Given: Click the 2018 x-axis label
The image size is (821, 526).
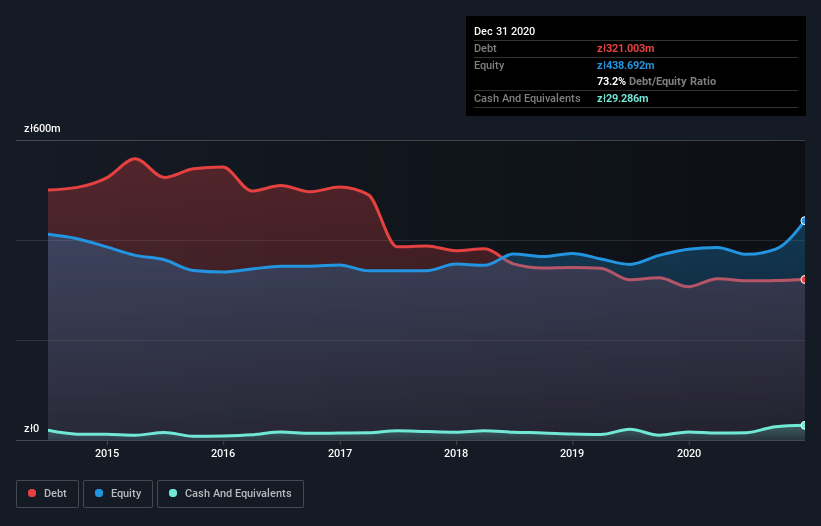Looking at the screenshot, I should click(x=456, y=453).
